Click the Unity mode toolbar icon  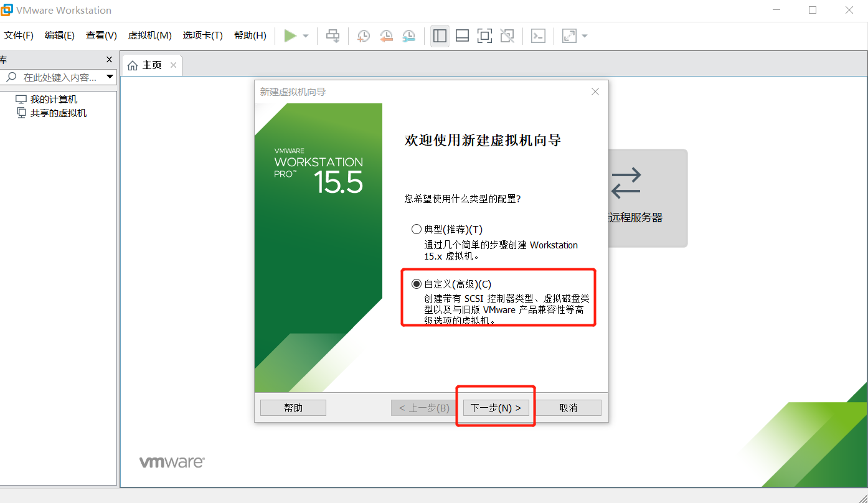click(x=507, y=36)
